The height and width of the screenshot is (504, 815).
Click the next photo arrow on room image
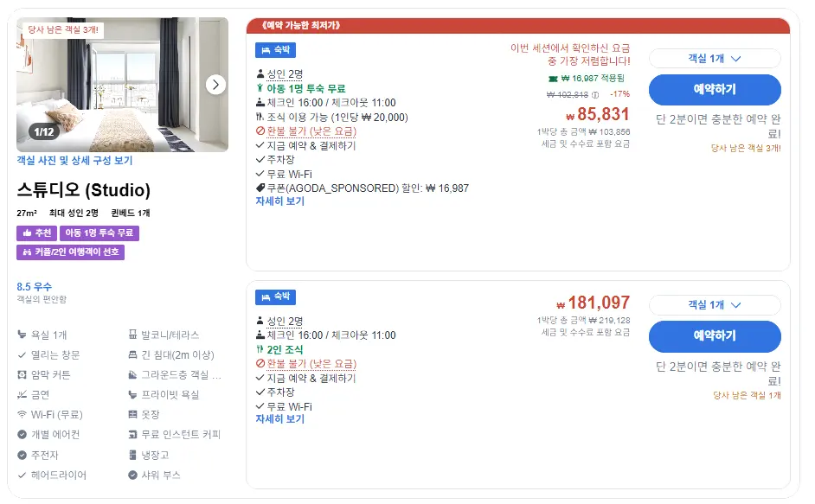pos(215,85)
